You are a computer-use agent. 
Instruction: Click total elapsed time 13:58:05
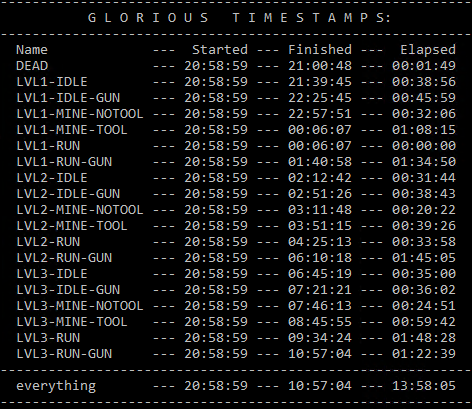coord(424,386)
